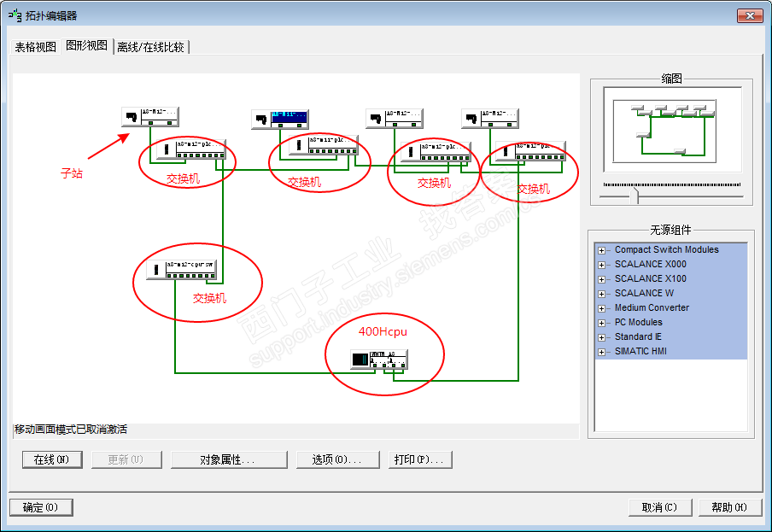Image resolution: width=772 pixels, height=532 pixels.
Task: Select SCALANCE W in the list
Action: (644, 293)
